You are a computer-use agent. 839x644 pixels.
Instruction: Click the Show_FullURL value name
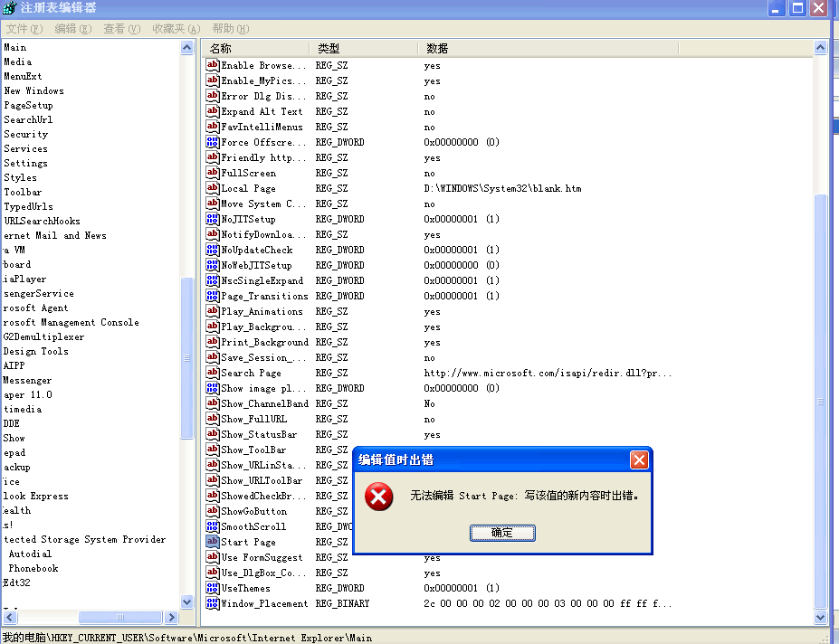pyautogui.click(x=253, y=420)
